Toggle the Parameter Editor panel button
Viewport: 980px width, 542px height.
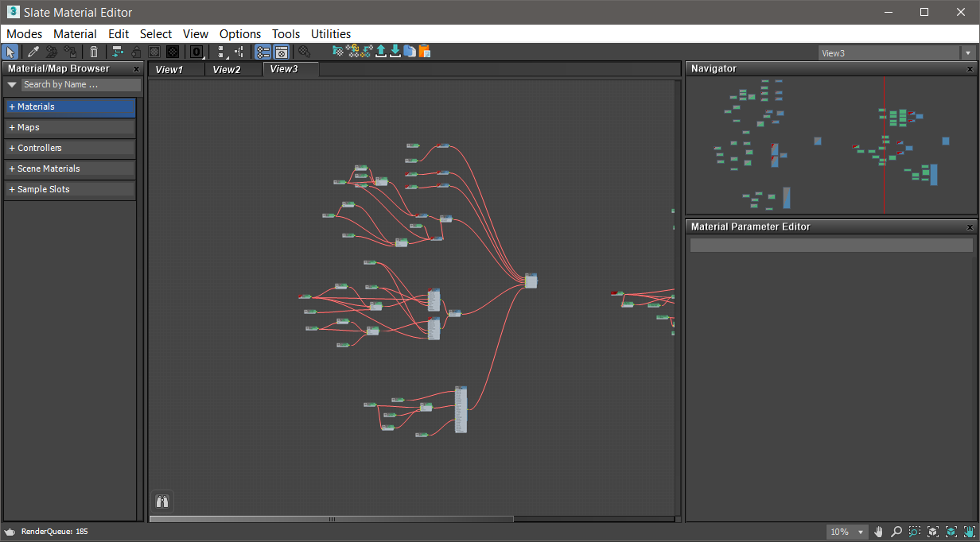coord(282,52)
